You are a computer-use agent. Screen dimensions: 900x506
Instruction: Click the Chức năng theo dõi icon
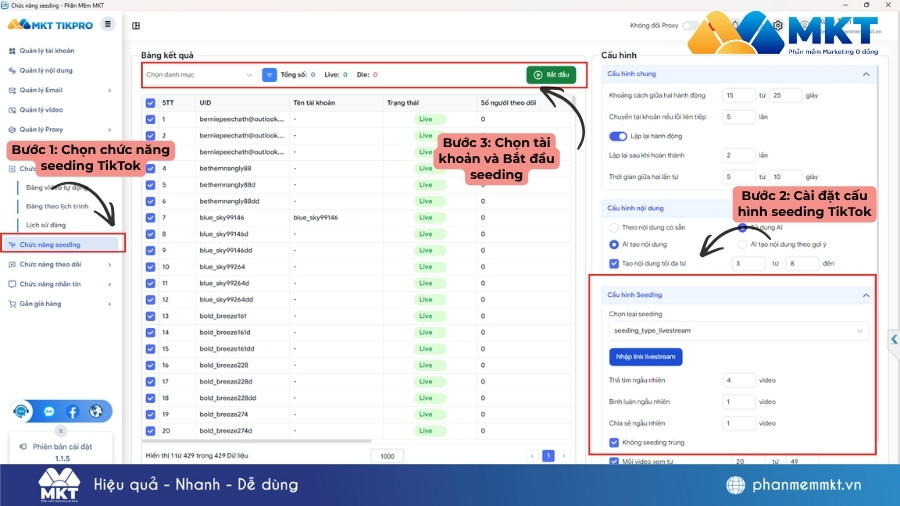[12, 264]
